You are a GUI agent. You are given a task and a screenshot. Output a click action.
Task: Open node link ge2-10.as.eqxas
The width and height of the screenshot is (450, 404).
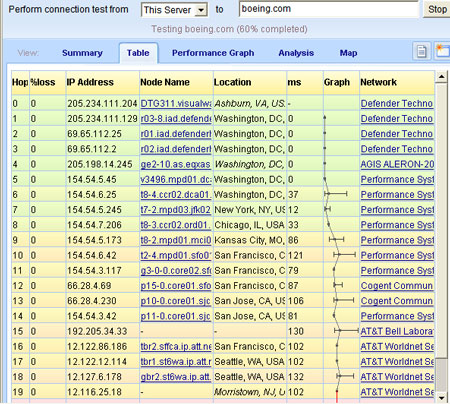[176, 164]
